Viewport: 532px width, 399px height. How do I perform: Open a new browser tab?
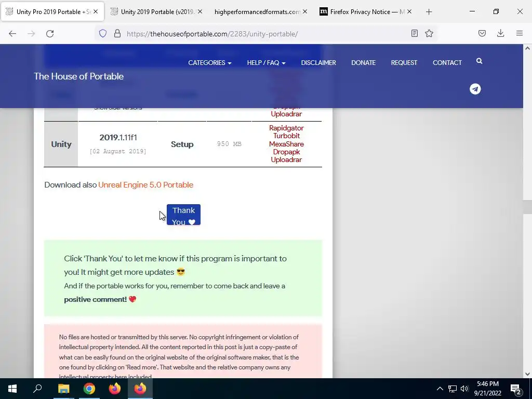coord(429,12)
